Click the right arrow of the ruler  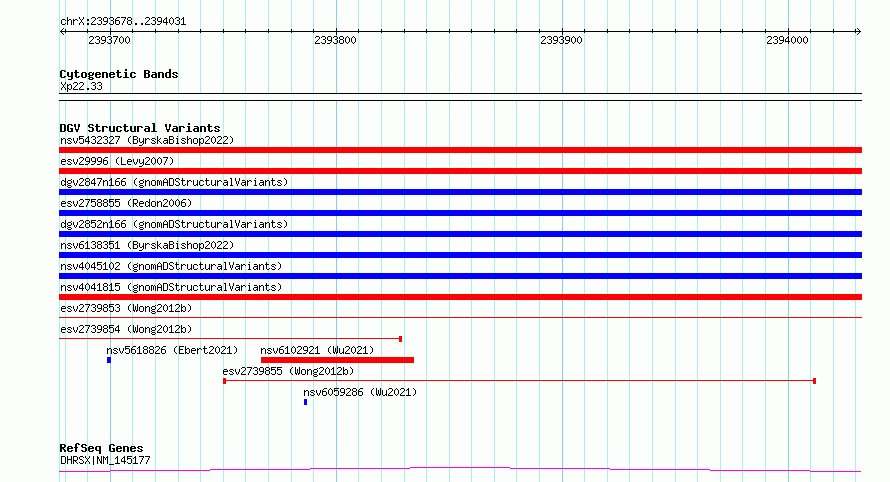858,32
